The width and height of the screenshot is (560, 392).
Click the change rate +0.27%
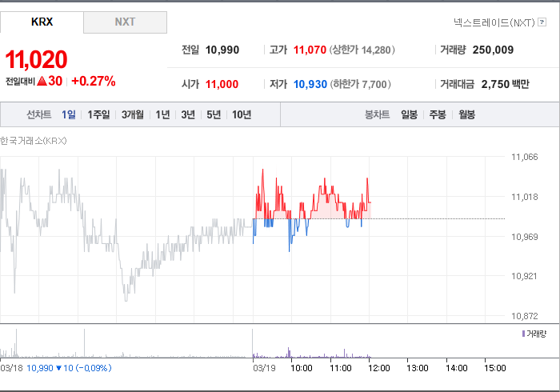(94, 81)
